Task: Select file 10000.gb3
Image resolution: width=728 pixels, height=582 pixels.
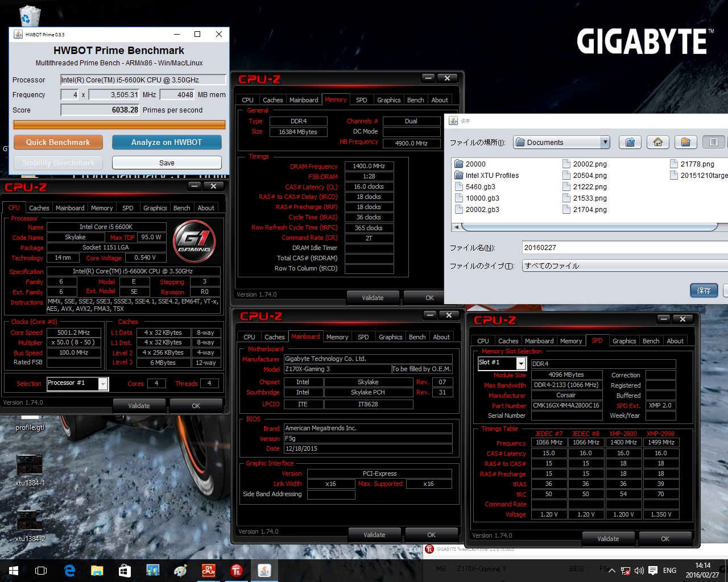Action: [477, 198]
